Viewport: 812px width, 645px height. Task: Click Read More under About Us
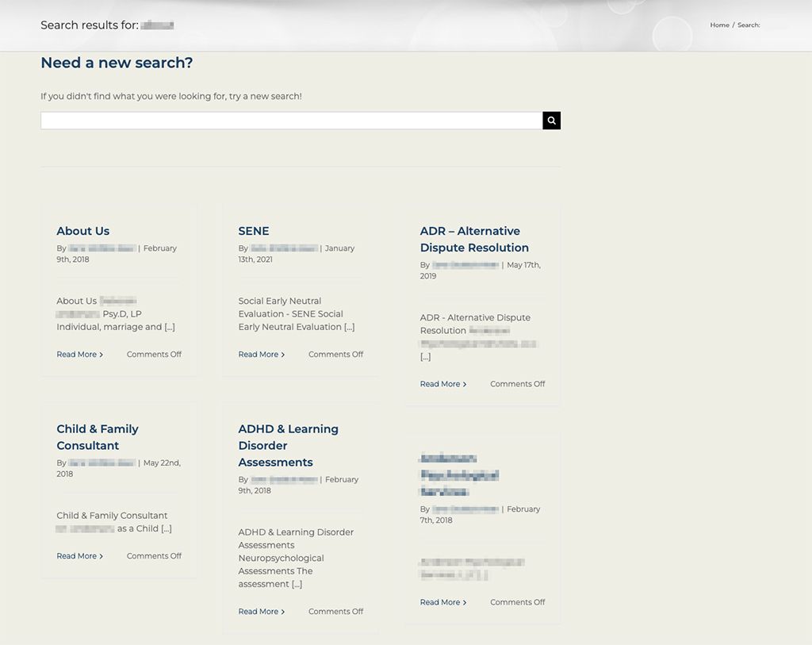79,355
